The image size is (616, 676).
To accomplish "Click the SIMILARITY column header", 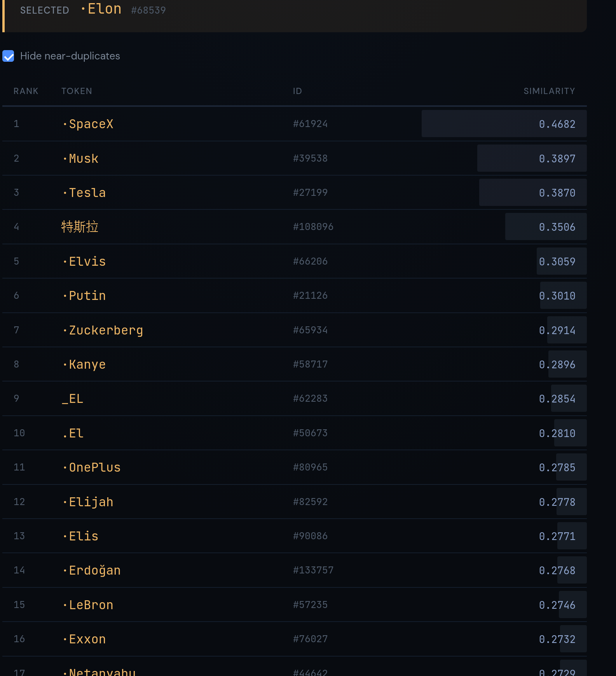I will coord(549,91).
